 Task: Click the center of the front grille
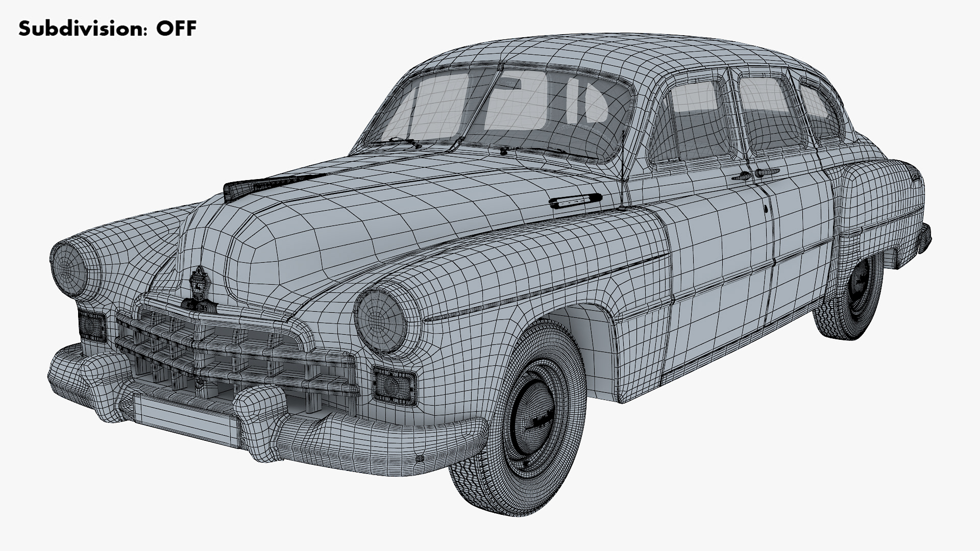tap(232, 352)
